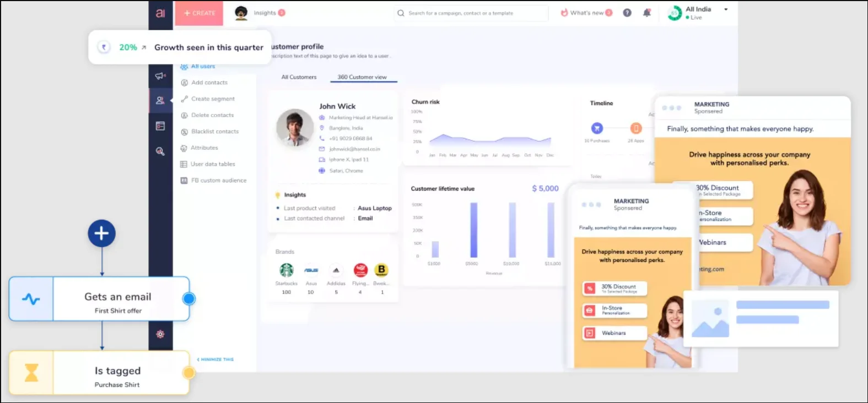
Task: Click the $ 5,000 lifetime value
Action: (545, 188)
